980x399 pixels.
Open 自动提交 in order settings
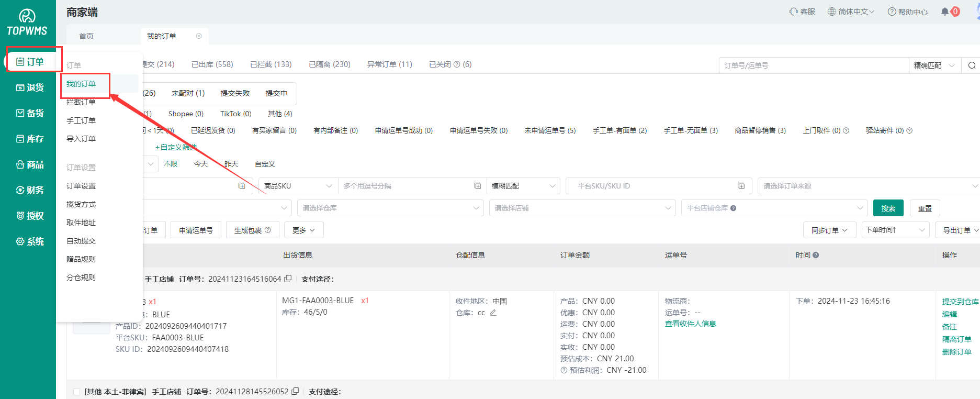[81, 241]
